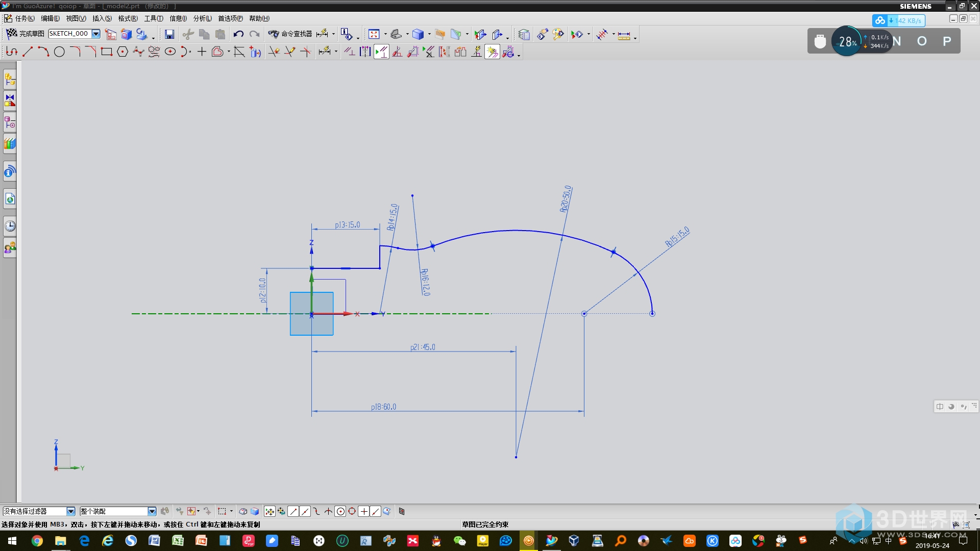The height and width of the screenshot is (551, 980).
Task: Toggle Arc Center snap option
Action: point(340,511)
